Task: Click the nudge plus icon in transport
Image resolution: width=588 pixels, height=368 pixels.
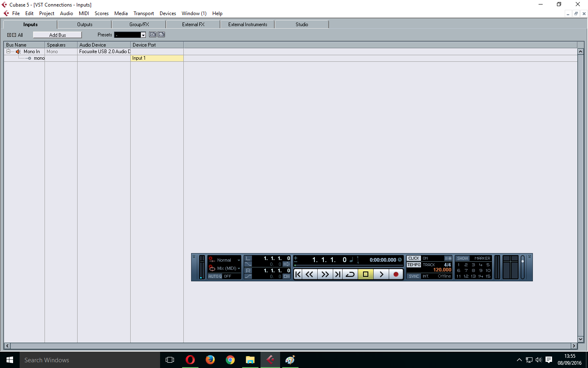Action: tap(296, 258)
